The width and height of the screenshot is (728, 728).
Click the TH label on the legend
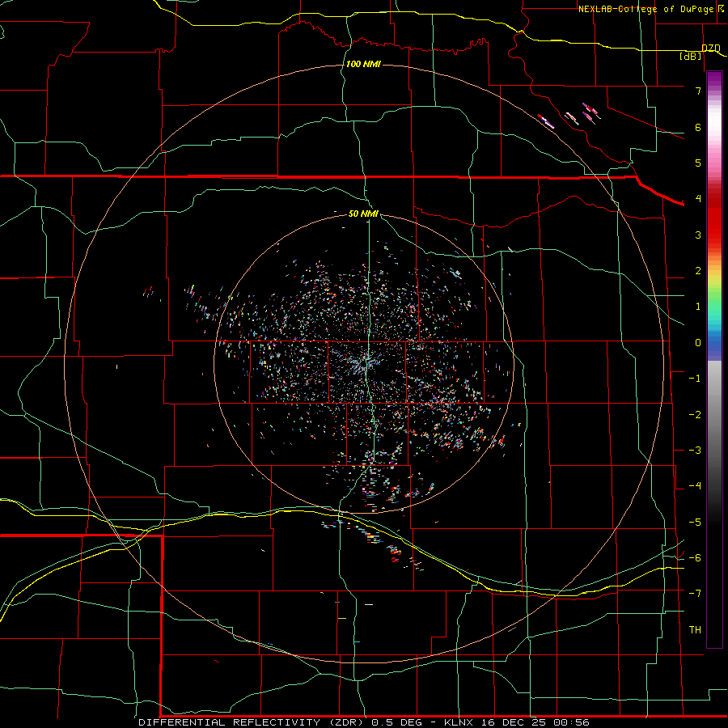[695, 629]
